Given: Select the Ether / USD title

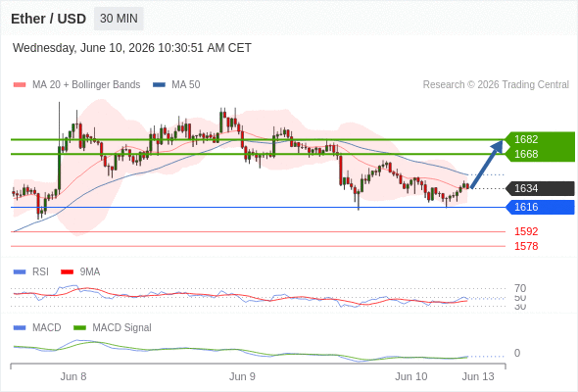Looking at the screenshot, I should point(48,19).
